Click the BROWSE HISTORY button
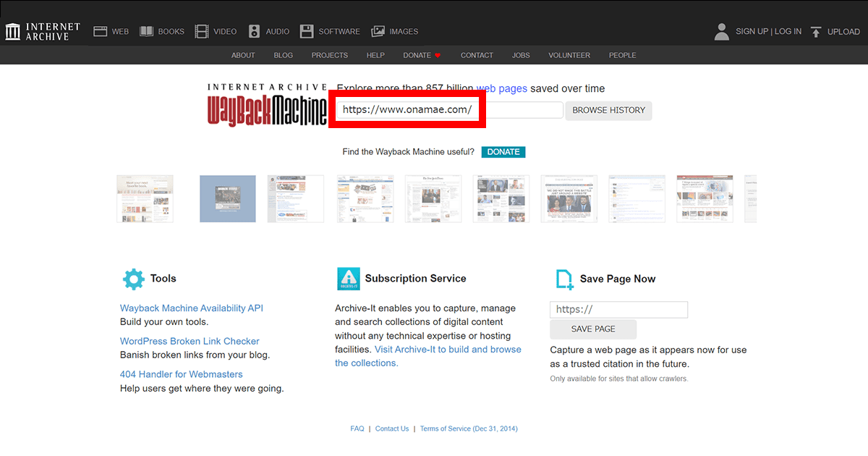This screenshot has height=456, width=868. coord(608,110)
